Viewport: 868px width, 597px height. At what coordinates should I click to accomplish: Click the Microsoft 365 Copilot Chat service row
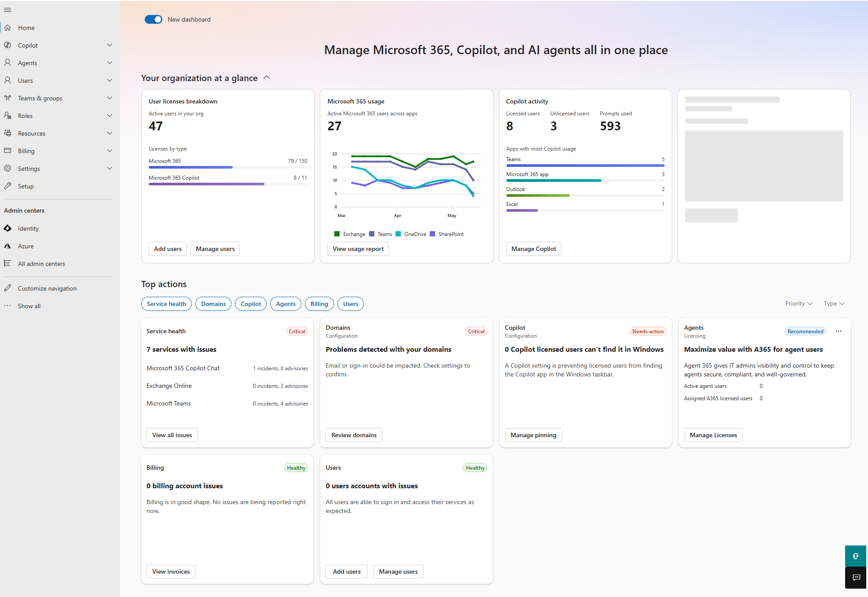tap(227, 368)
